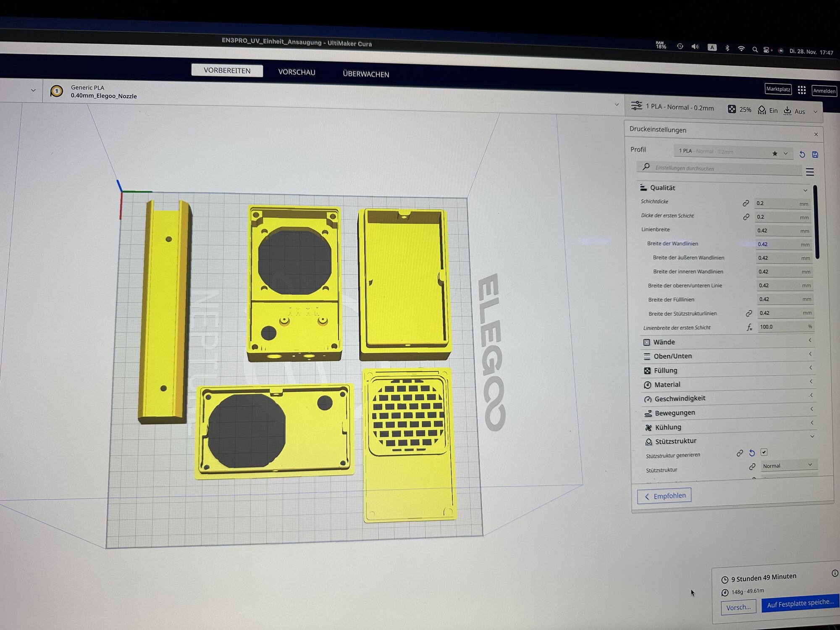Click the adhesion Aus icon in summary bar
This screenshot has height=630, width=840.
[x=787, y=110]
